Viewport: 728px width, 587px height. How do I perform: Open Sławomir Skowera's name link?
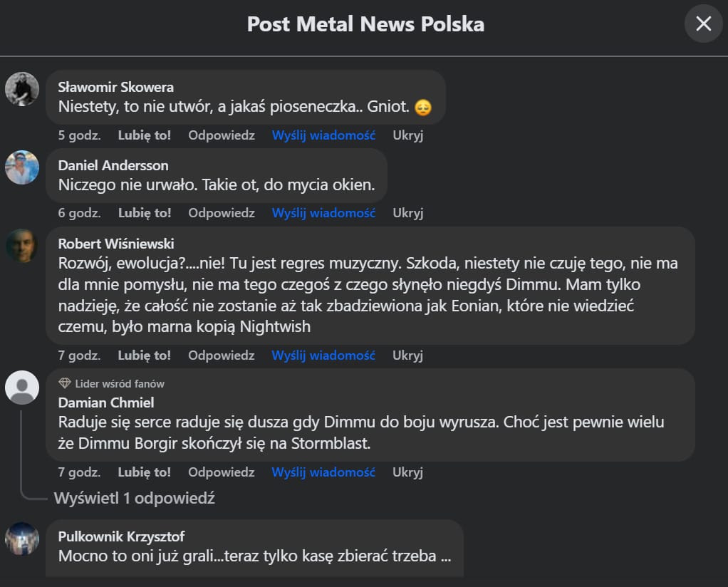115,86
